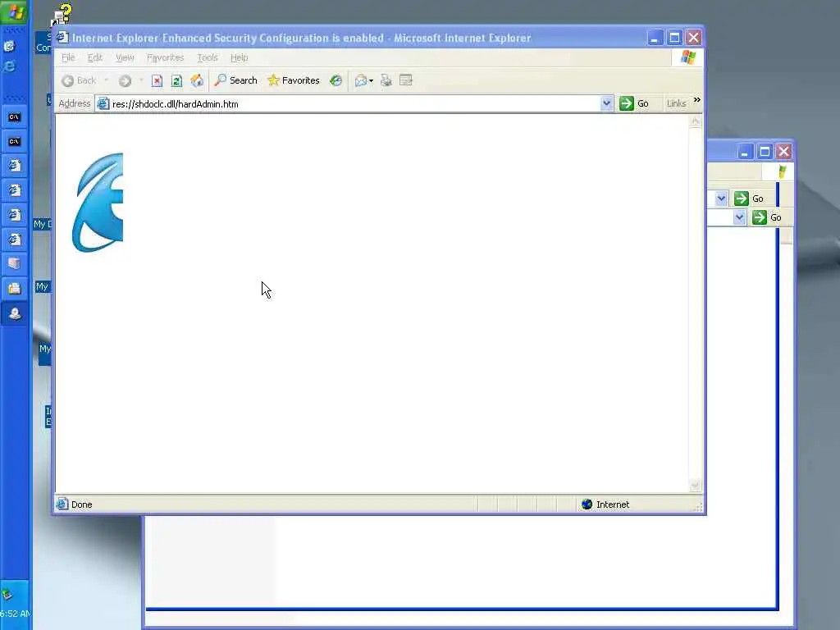Open the Back button history dropdown arrow
Image resolution: width=840 pixels, height=630 pixels.
coord(107,80)
